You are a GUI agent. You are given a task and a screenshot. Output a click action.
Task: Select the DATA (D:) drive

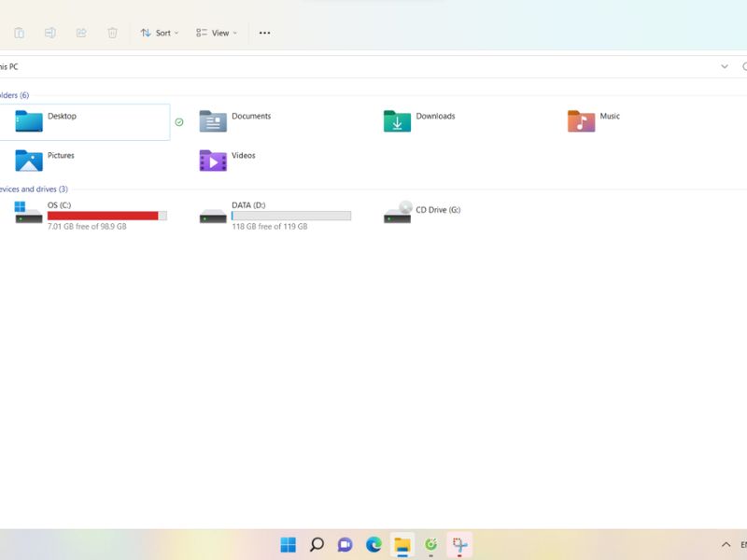click(x=275, y=216)
